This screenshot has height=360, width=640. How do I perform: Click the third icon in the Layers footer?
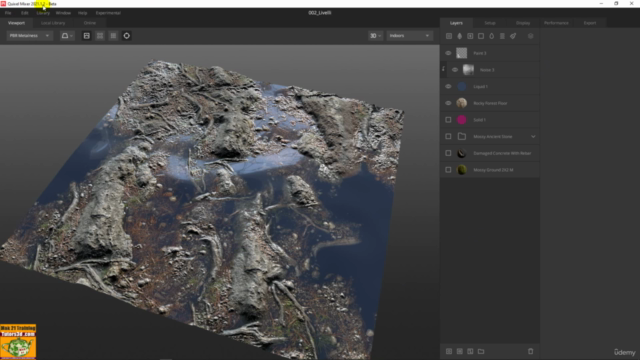470,351
